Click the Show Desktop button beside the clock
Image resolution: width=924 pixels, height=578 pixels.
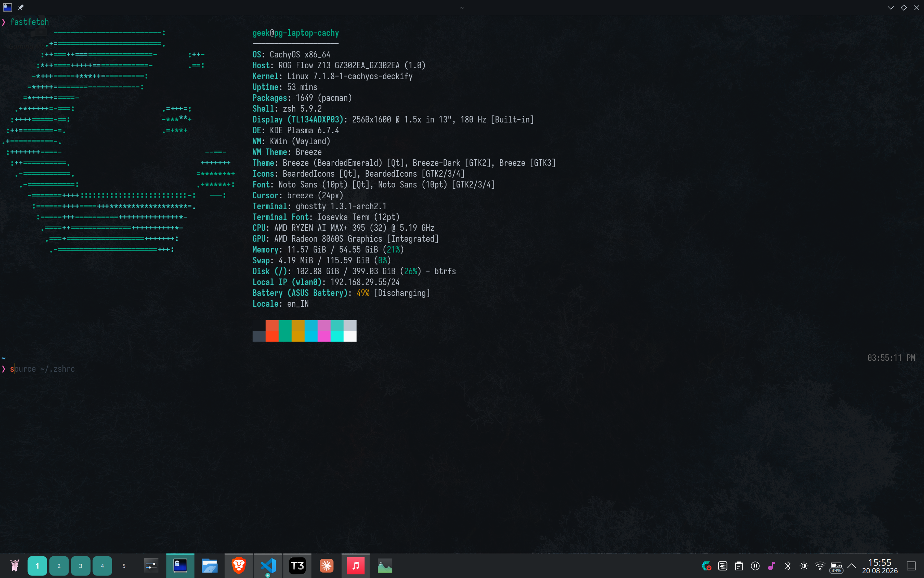click(x=911, y=566)
